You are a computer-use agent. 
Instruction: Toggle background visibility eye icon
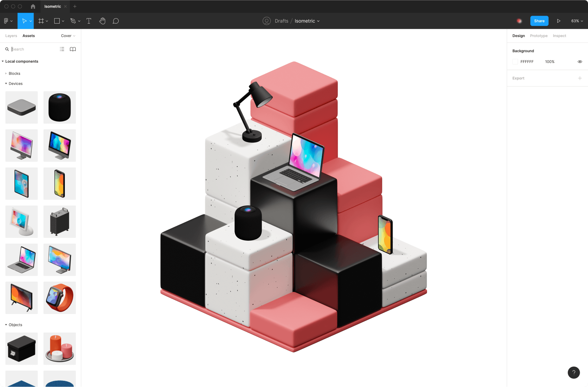click(x=580, y=62)
